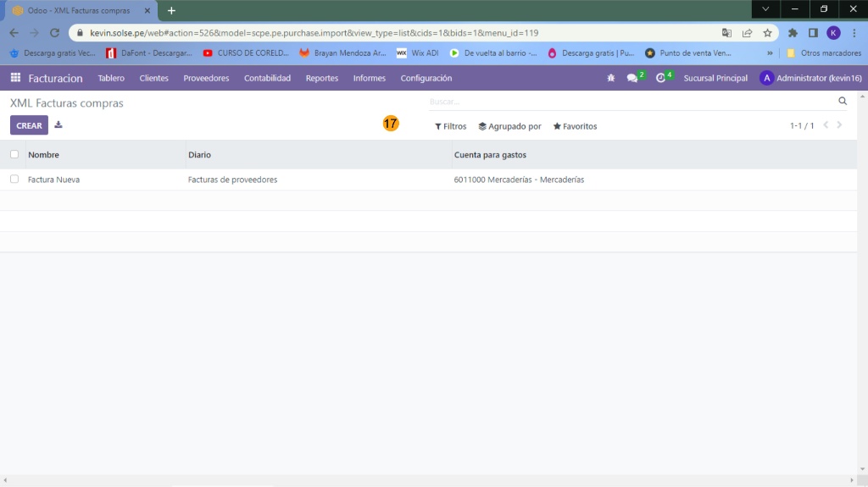Expand the Favoritos dropdown
Viewport: 868px width, 487px height.
point(575,126)
